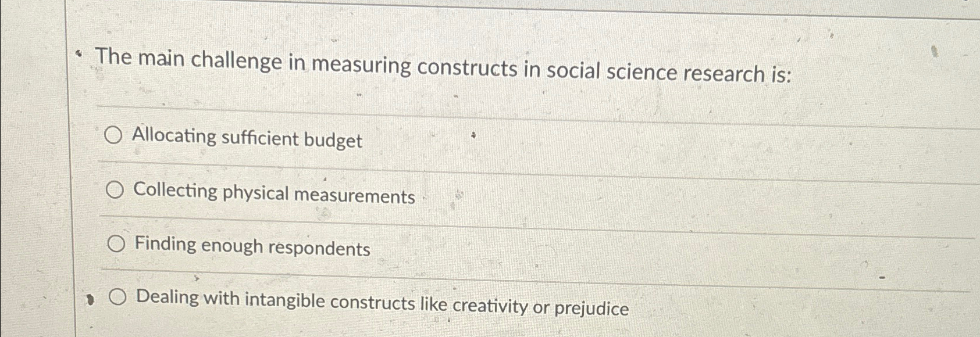Select the "Allocating sufficient budget" radio button
The height and width of the screenshot is (337, 980).
tap(115, 135)
